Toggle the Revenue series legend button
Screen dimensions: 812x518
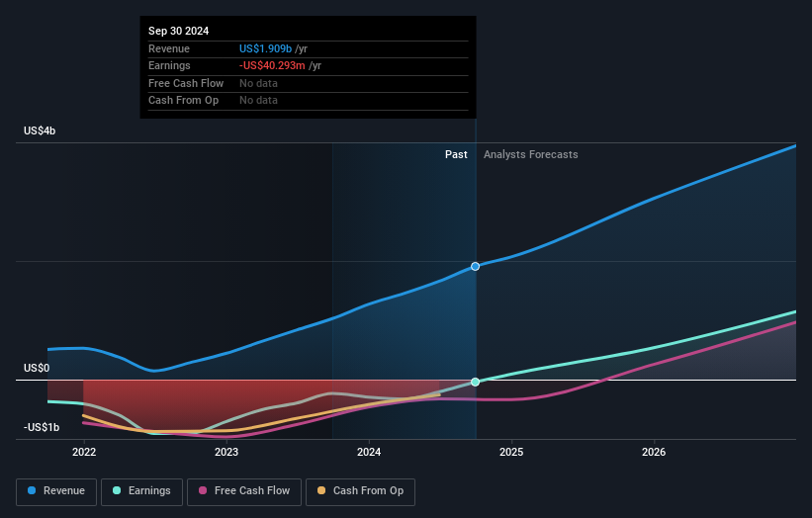(56, 490)
